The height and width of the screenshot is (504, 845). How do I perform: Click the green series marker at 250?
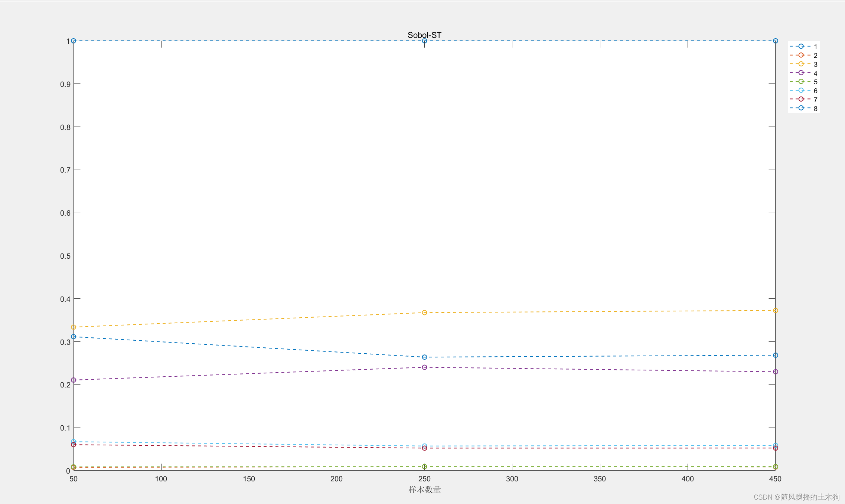point(424,467)
